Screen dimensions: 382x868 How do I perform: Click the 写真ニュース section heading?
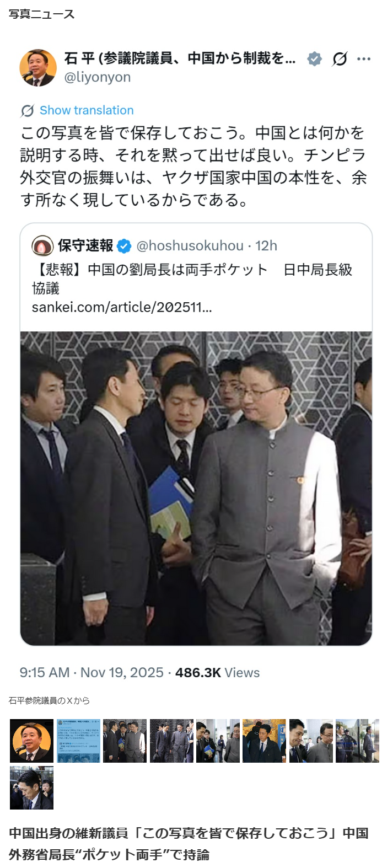42,14
